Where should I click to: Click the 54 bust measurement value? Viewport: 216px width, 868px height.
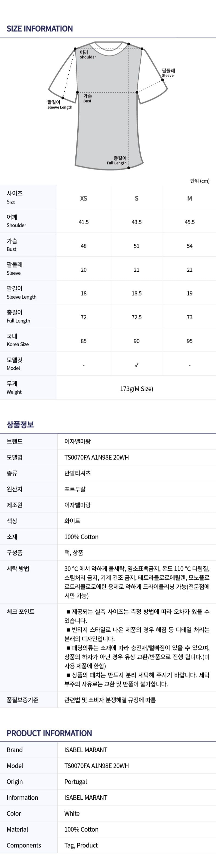tap(189, 246)
